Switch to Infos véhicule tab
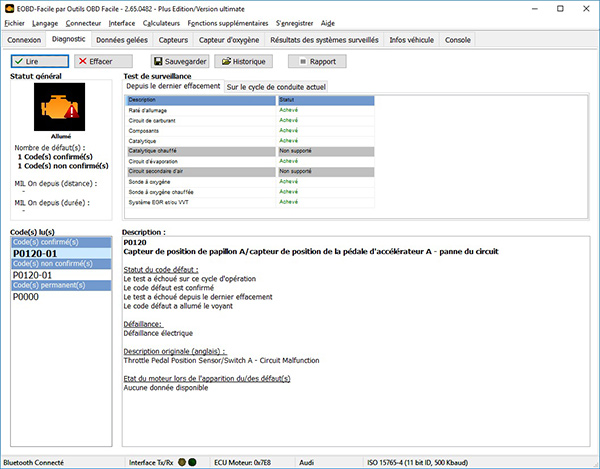This screenshot has width=600, height=469. click(412, 40)
